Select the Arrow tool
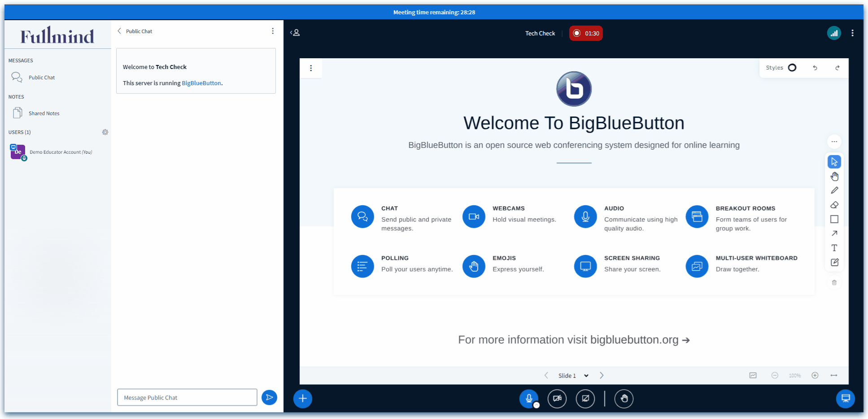The height and width of the screenshot is (419, 868). (x=834, y=233)
